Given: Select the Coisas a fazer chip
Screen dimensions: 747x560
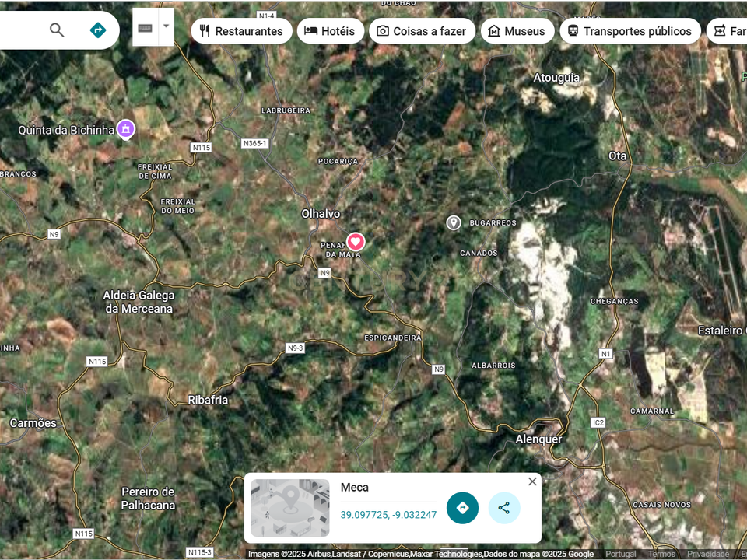Looking at the screenshot, I should tap(422, 31).
